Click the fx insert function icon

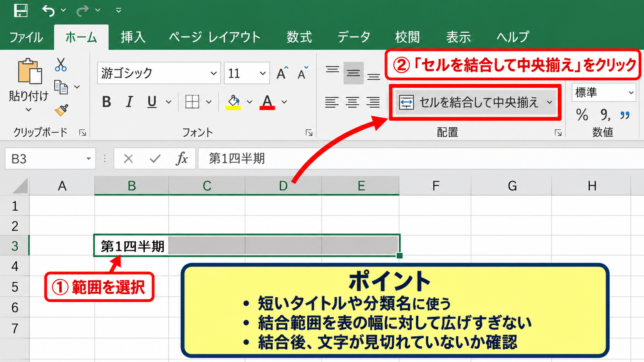[181, 158]
